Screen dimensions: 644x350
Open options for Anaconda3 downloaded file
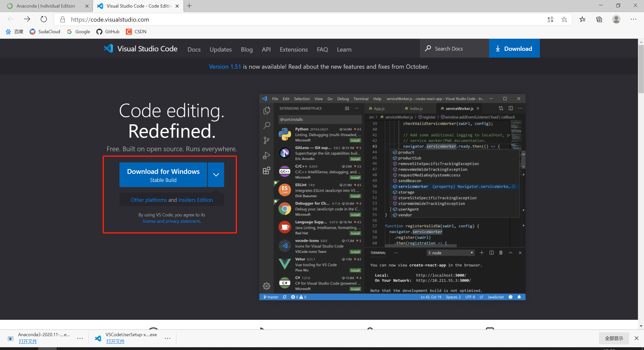pos(80,338)
